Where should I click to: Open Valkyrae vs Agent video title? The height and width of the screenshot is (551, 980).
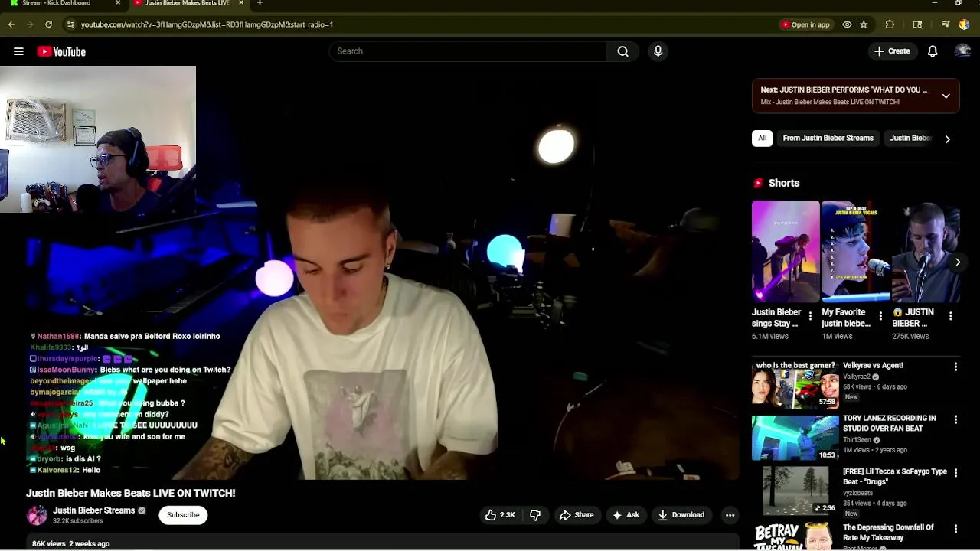(x=873, y=366)
